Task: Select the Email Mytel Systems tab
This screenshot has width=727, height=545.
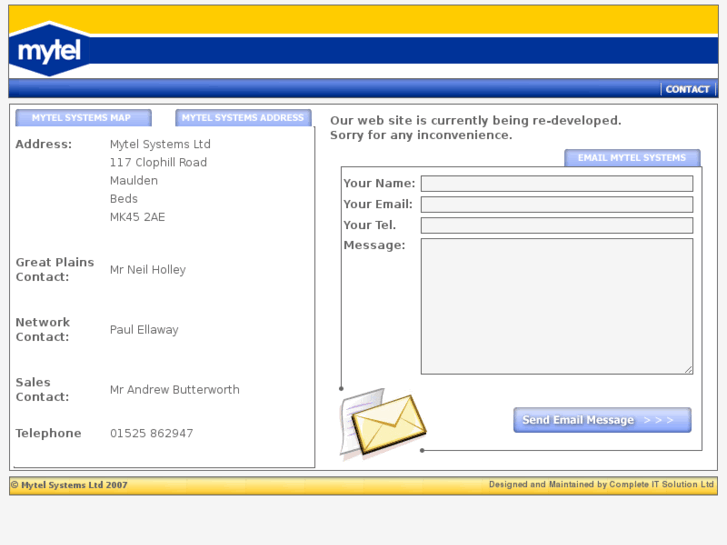Action: coord(632,158)
